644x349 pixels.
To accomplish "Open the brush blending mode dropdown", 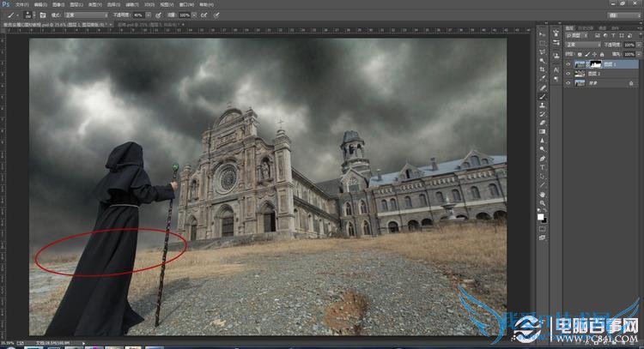I will click(x=85, y=15).
